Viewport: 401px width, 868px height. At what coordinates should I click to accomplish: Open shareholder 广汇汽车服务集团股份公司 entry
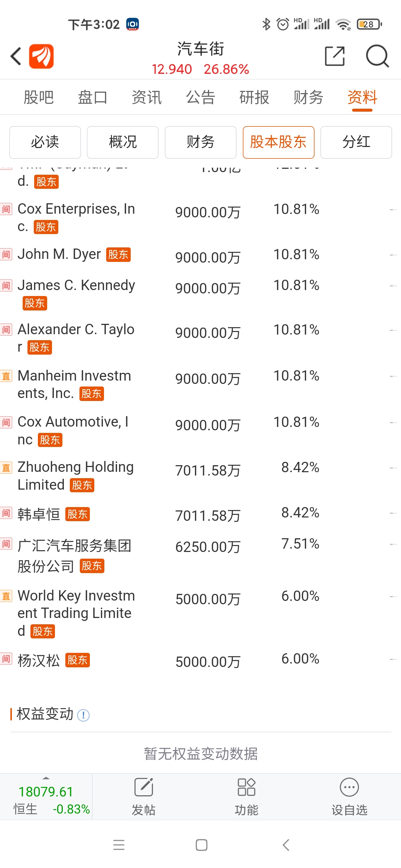[74, 555]
